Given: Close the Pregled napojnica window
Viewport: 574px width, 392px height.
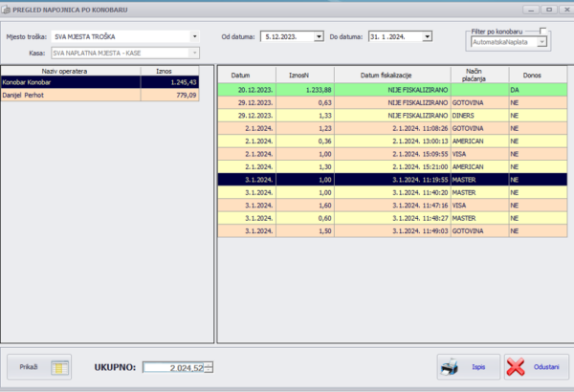Looking at the screenshot, I should click(x=566, y=10).
